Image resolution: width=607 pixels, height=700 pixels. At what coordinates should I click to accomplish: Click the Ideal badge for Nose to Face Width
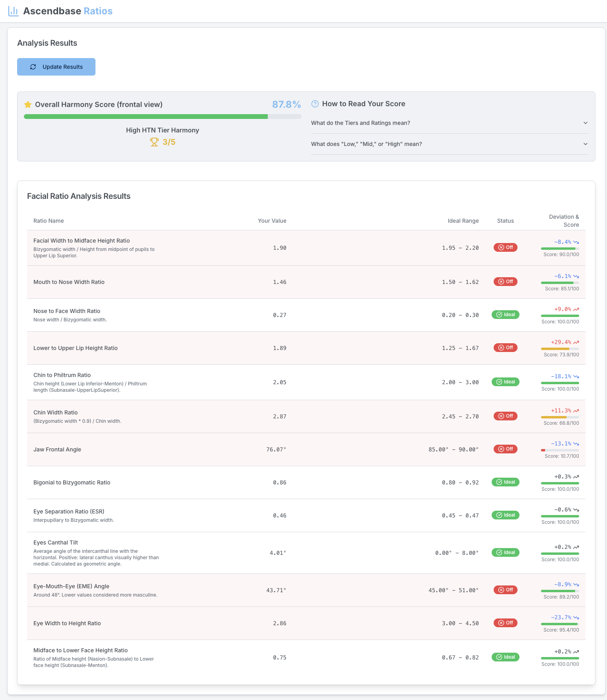[505, 315]
